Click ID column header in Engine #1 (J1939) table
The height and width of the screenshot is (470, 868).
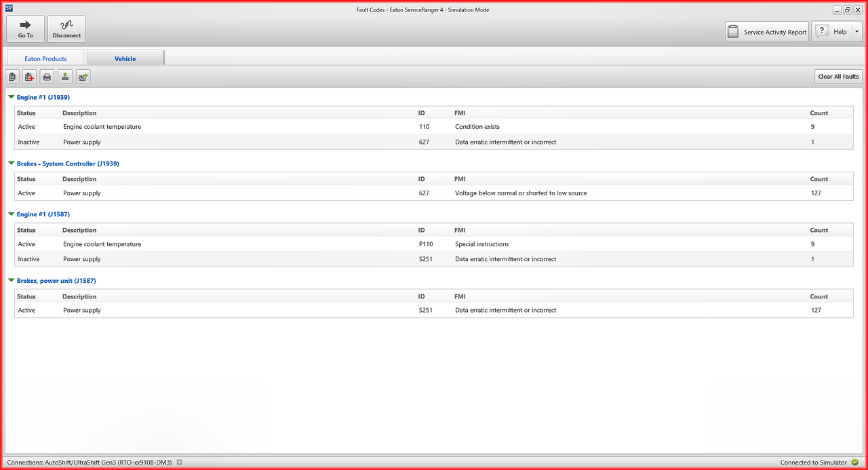[x=422, y=113]
